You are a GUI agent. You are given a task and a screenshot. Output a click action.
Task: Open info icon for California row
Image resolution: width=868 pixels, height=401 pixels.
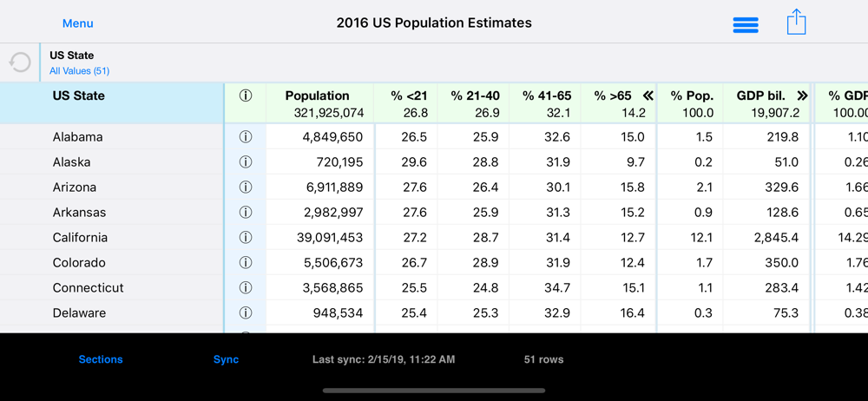pyautogui.click(x=246, y=238)
